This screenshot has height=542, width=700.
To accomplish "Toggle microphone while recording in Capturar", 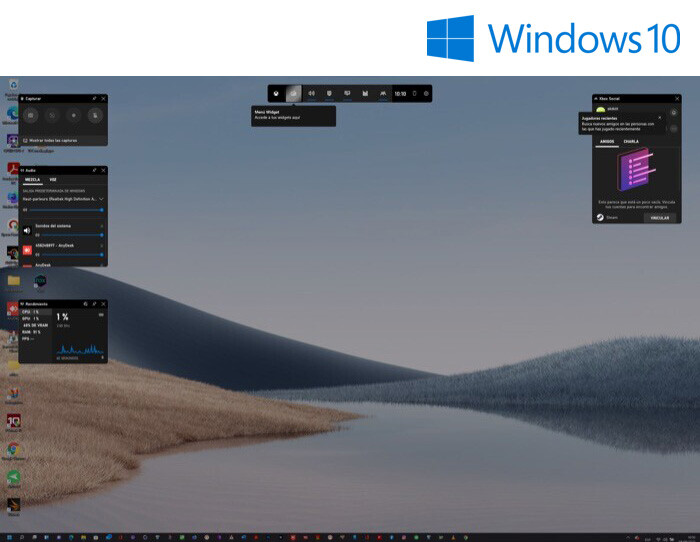I will click(95, 116).
